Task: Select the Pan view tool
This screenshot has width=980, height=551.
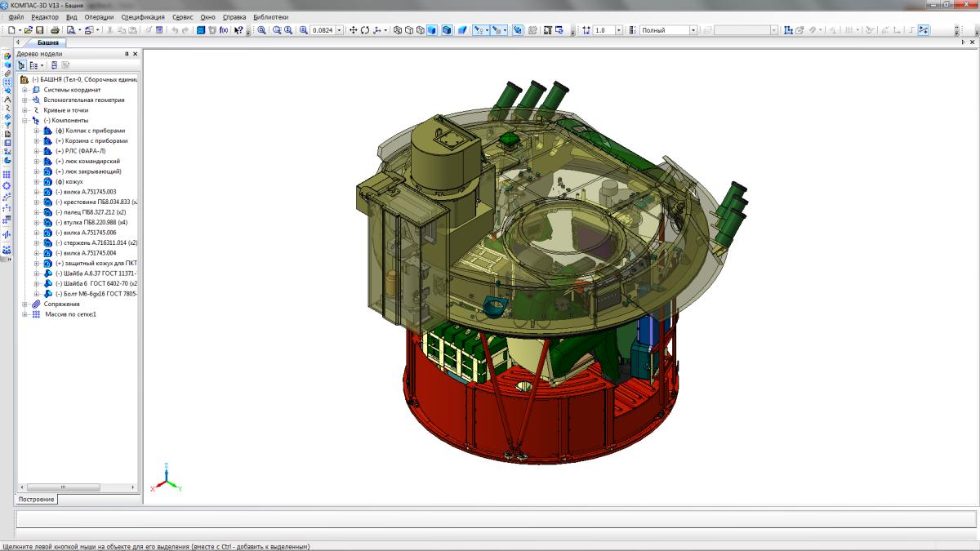Action: click(353, 30)
